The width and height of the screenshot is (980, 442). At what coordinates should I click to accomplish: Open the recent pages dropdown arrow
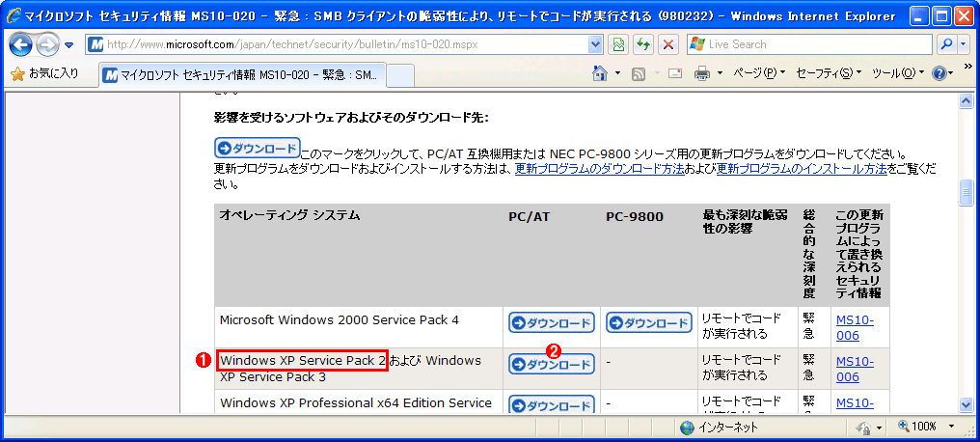(x=68, y=45)
